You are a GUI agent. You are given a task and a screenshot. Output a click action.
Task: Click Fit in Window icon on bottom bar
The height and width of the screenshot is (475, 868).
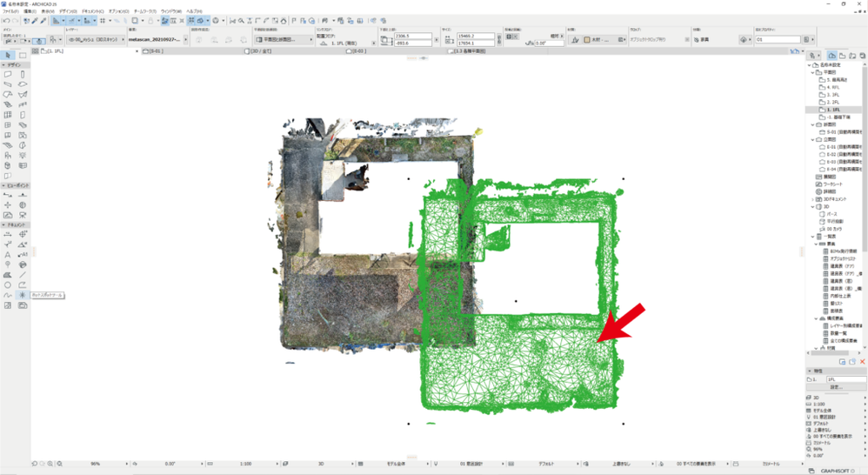60,464
